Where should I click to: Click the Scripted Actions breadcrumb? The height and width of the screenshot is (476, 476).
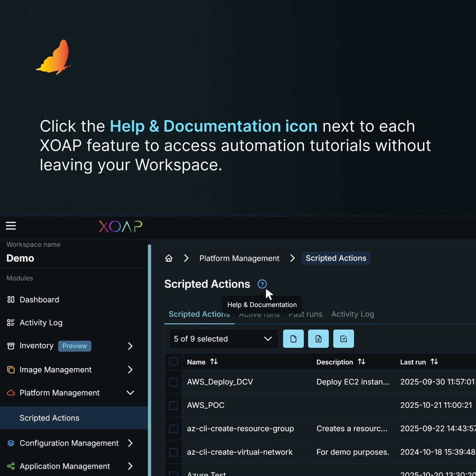pyautogui.click(x=336, y=258)
